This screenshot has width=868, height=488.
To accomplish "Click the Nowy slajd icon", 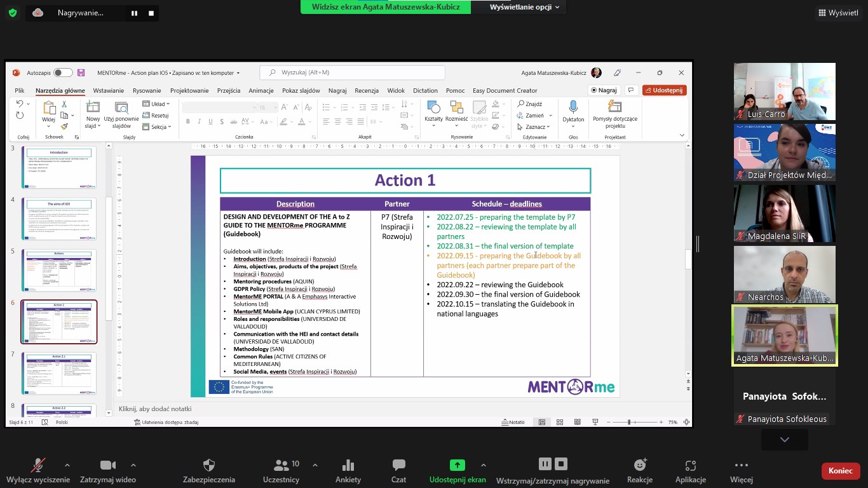I will point(93,107).
